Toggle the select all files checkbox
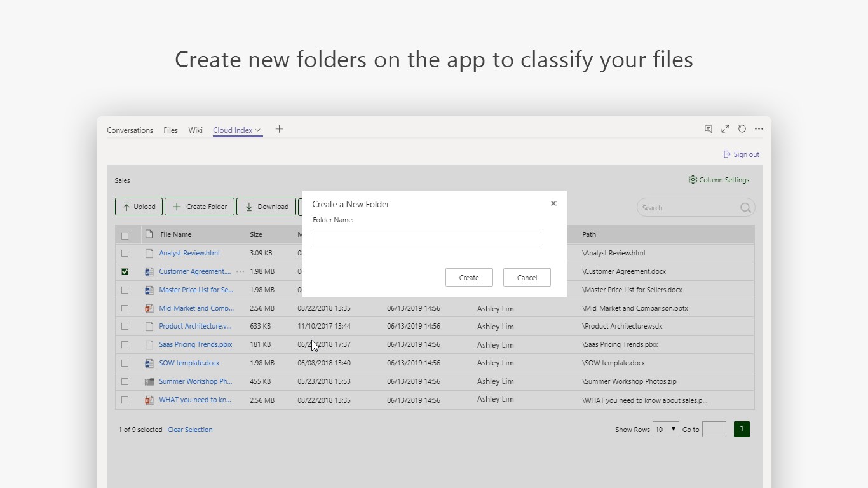This screenshot has width=868, height=488. [125, 235]
